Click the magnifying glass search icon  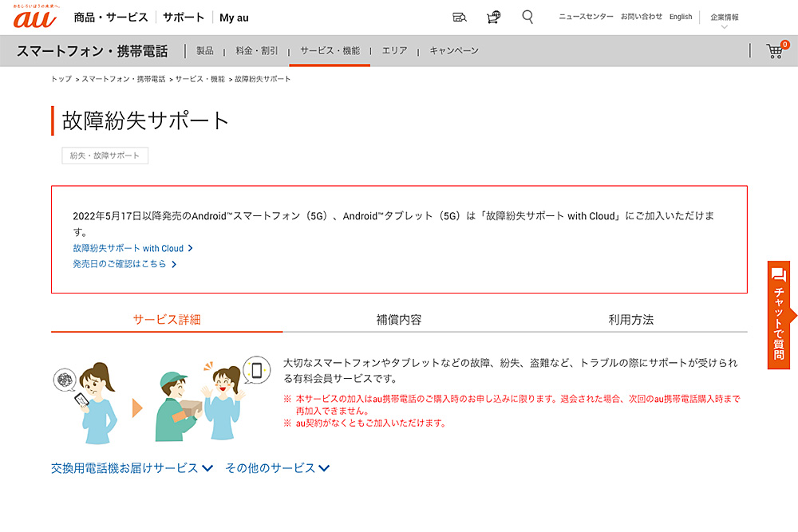[x=527, y=18]
